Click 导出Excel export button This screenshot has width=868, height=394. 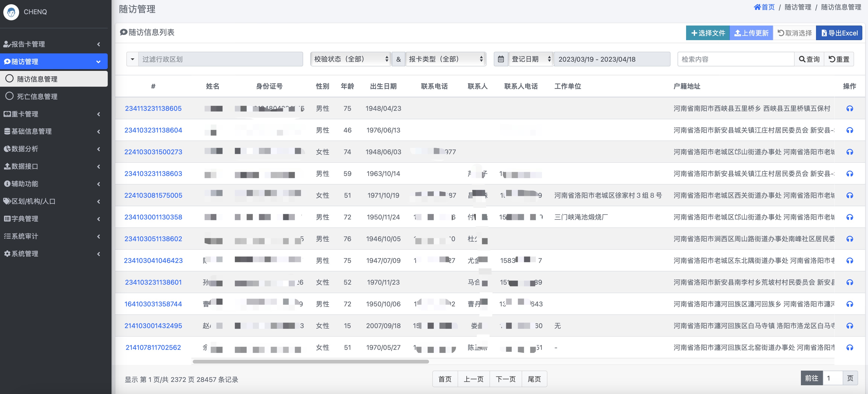pos(839,33)
